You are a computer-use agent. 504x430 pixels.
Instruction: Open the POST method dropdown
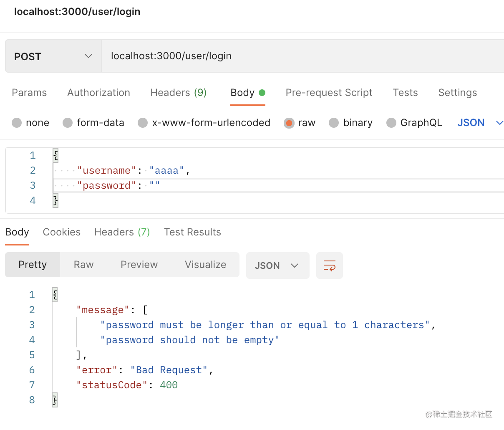[53, 56]
